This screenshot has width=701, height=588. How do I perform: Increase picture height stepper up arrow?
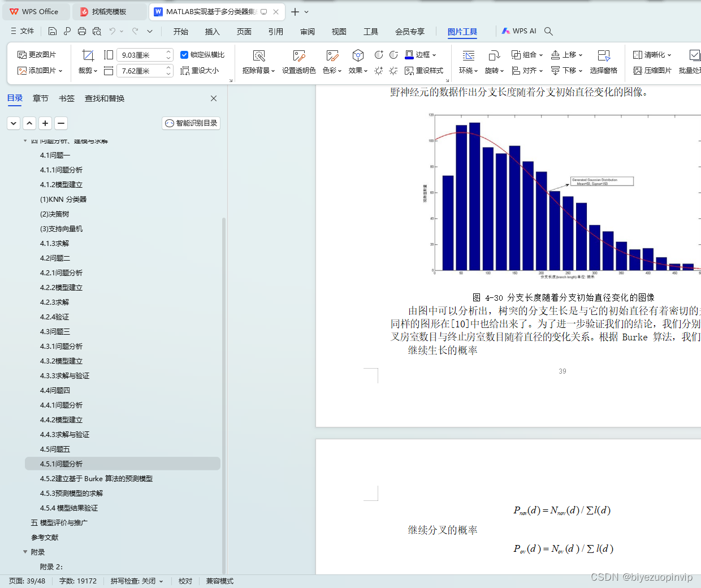[x=168, y=52]
